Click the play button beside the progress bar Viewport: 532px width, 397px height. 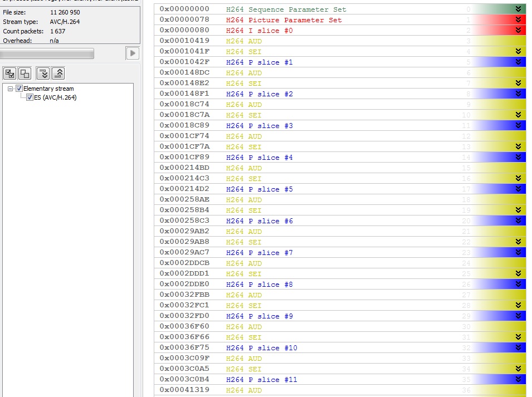[x=133, y=53]
